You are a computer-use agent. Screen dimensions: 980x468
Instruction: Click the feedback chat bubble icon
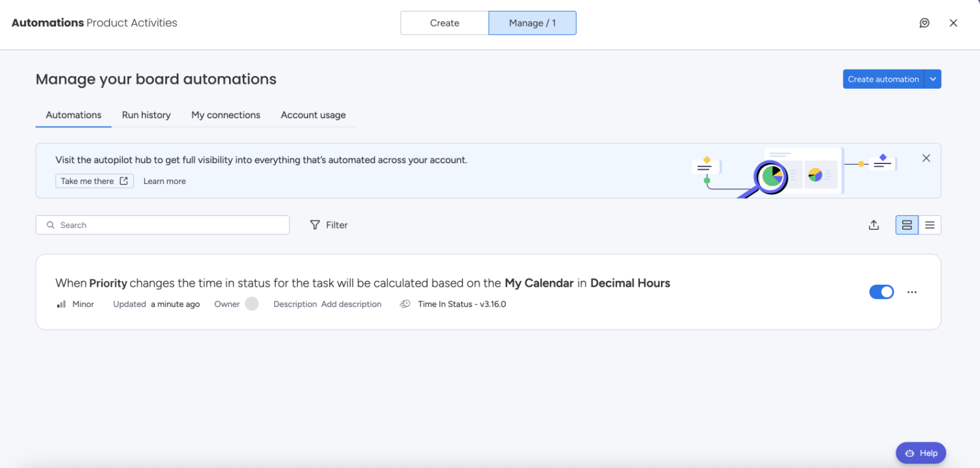924,23
